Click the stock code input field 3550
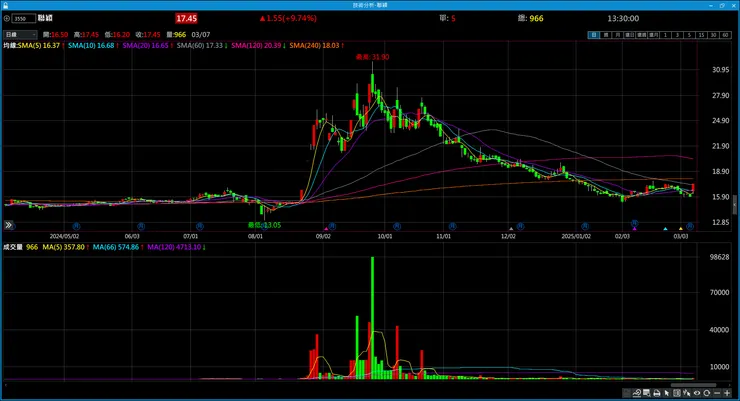 pyautogui.click(x=24, y=18)
